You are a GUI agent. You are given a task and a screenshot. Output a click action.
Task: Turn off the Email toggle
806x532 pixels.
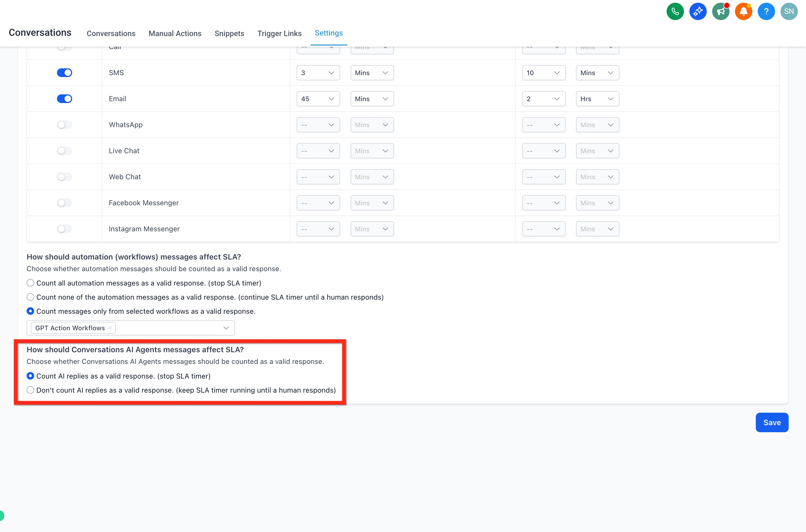point(65,99)
